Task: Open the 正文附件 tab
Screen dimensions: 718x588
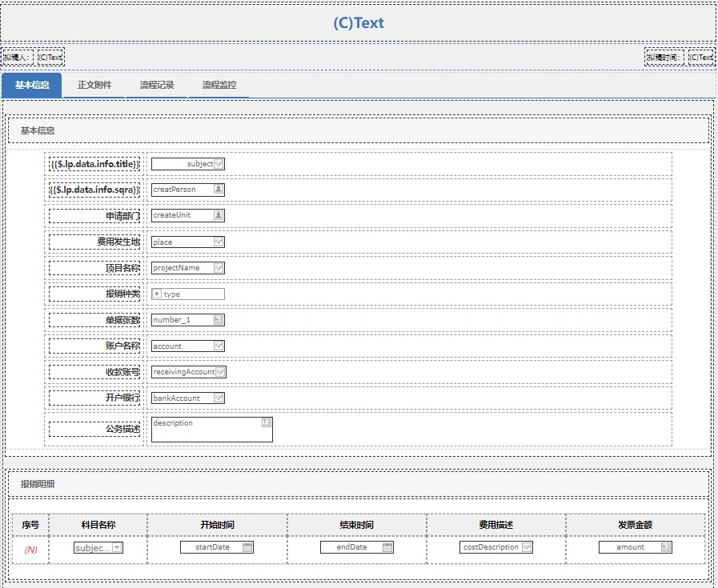Action: [x=94, y=85]
